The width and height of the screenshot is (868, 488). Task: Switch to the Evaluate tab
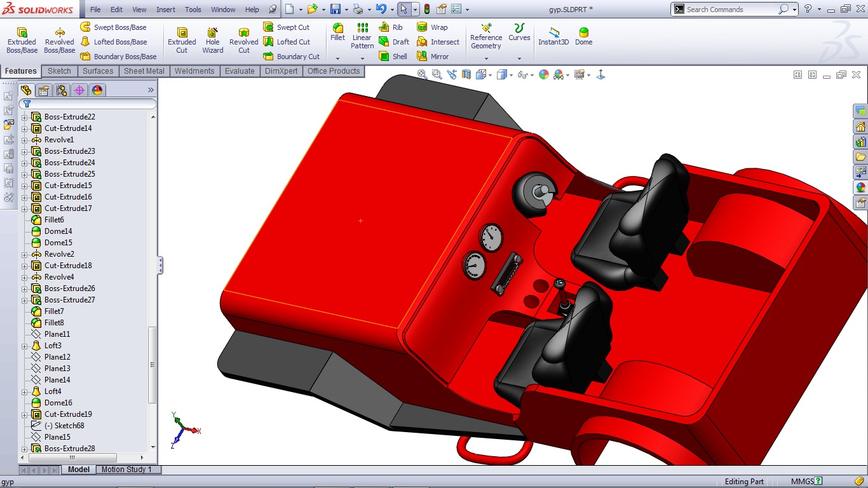[240, 71]
